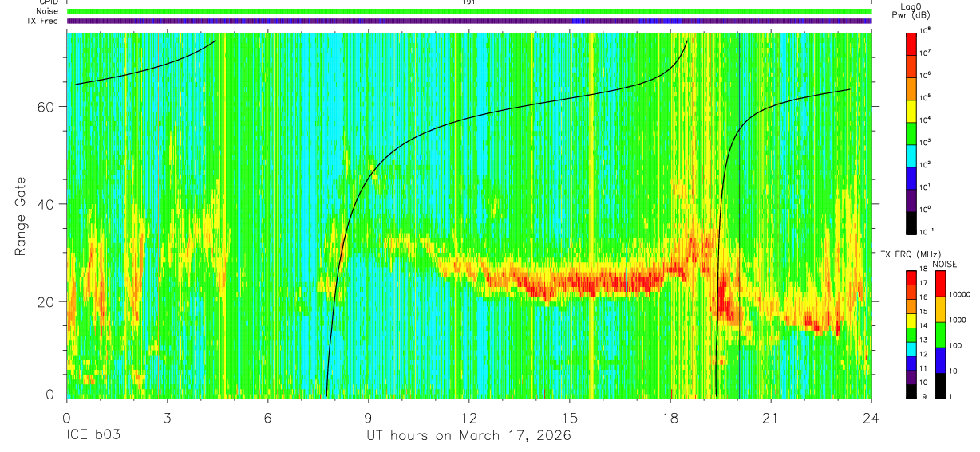This screenshot has width=980, height=452.
Task: Click the TX FRQ (MHz) legend title
Action: [x=911, y=254]
